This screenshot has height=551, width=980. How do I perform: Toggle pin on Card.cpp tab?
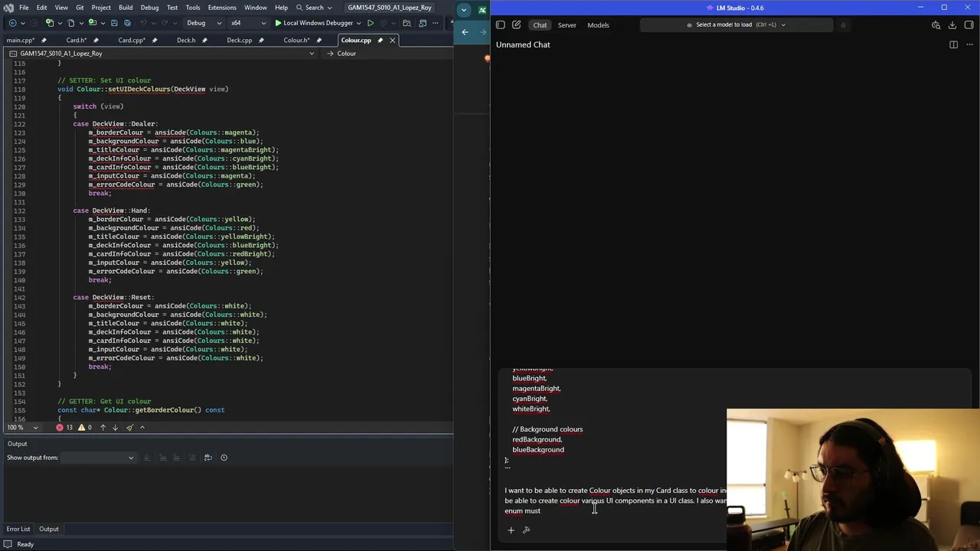pos(155,40)
